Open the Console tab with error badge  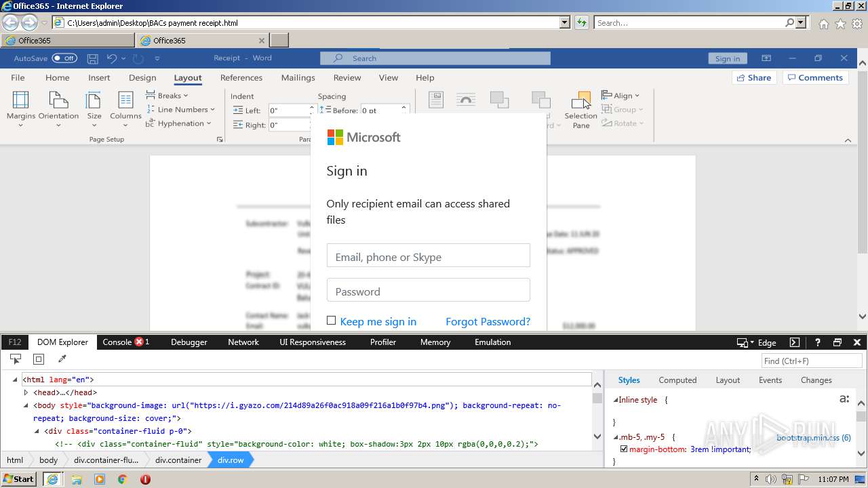tap(126, 342)
